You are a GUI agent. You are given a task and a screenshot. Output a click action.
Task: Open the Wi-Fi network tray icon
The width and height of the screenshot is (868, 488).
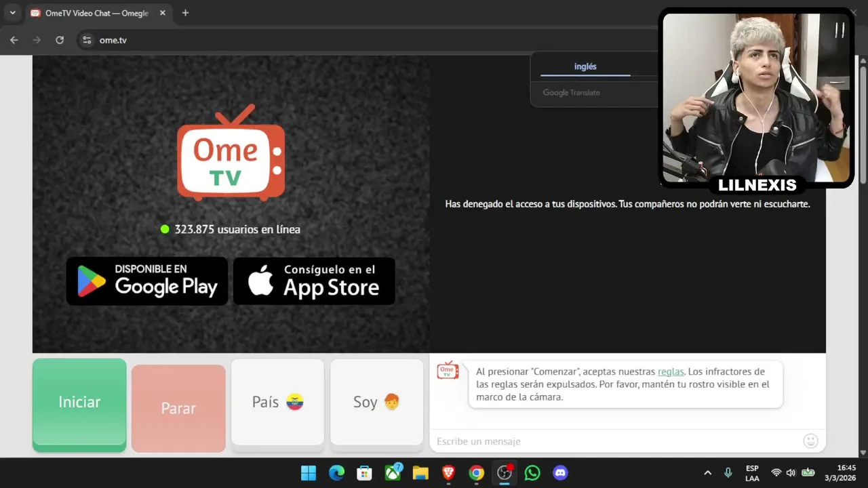(776, 473)
